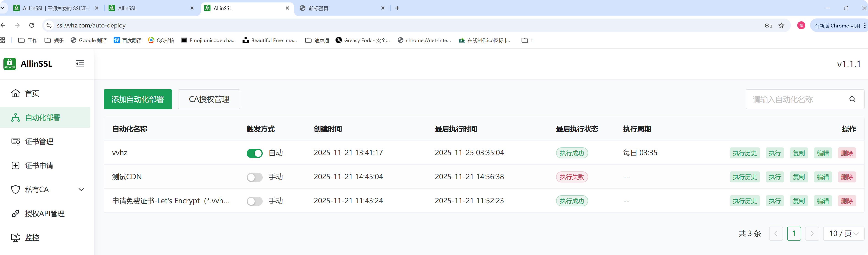Open the 证书管理 sidebar icon

coord(16,142)
